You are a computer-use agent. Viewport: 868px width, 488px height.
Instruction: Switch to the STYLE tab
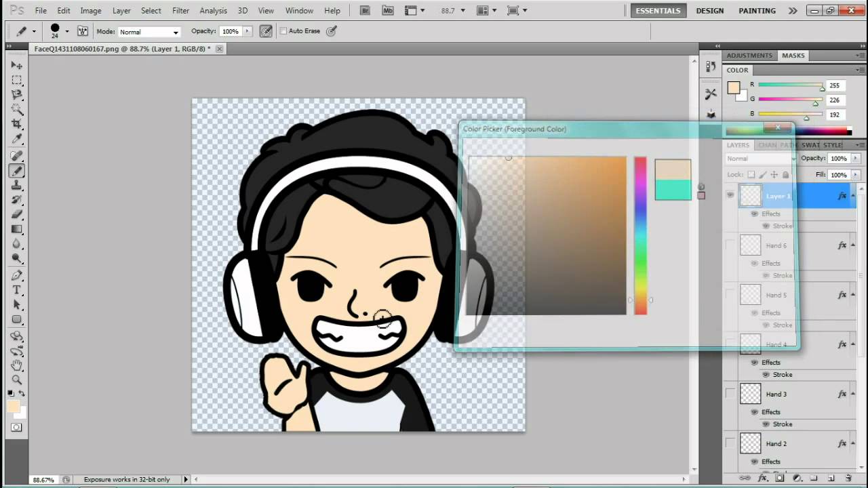point(832,145)
